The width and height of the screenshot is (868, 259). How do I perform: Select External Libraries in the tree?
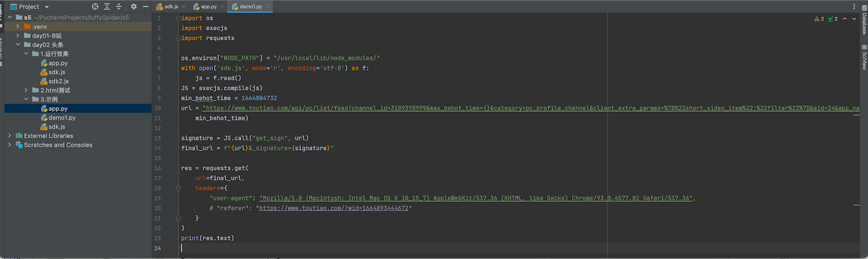(x=48, y=136)
